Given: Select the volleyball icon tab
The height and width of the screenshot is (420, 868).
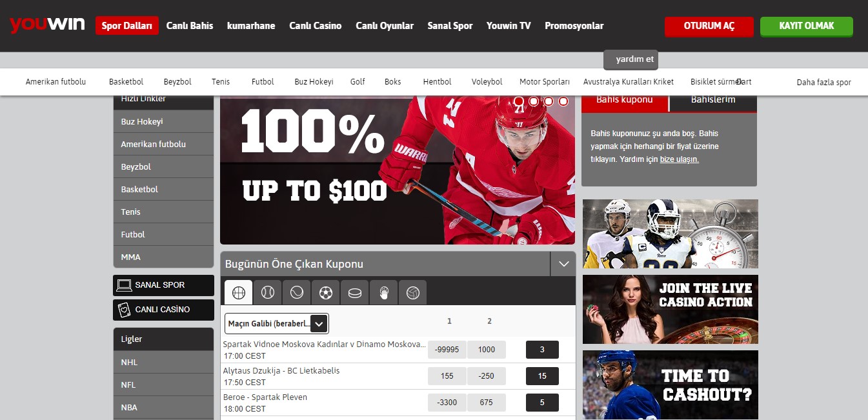Looking at the screenshot, I should tap(413, 293).
